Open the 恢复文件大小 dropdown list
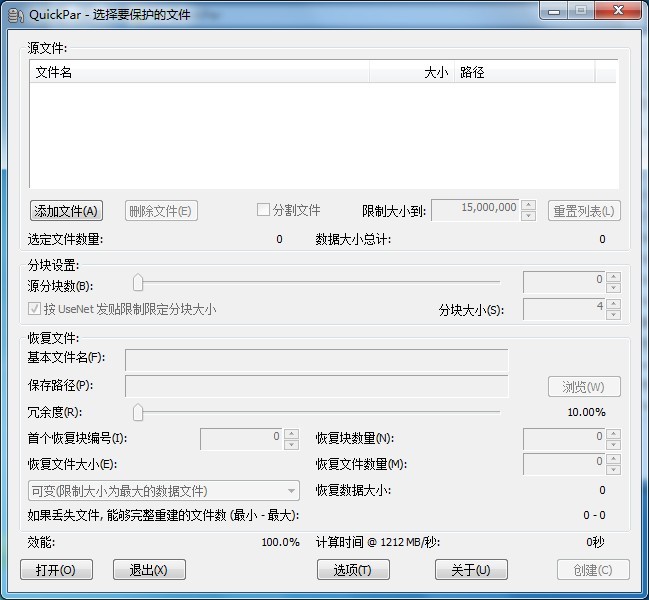649x600 pixels. (x=291, y=491)
